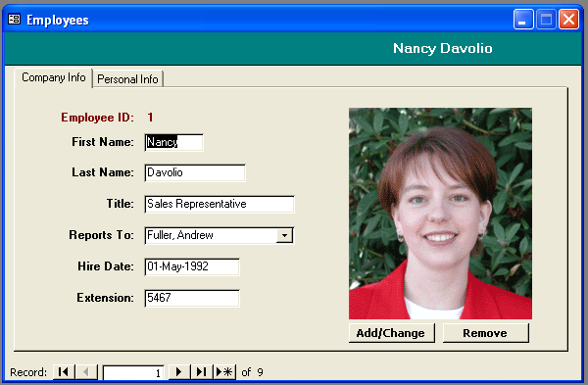Click the Nancy Davolio header text
The height and width of the screenshot is (385, 588).
click(x=443, y=48)
